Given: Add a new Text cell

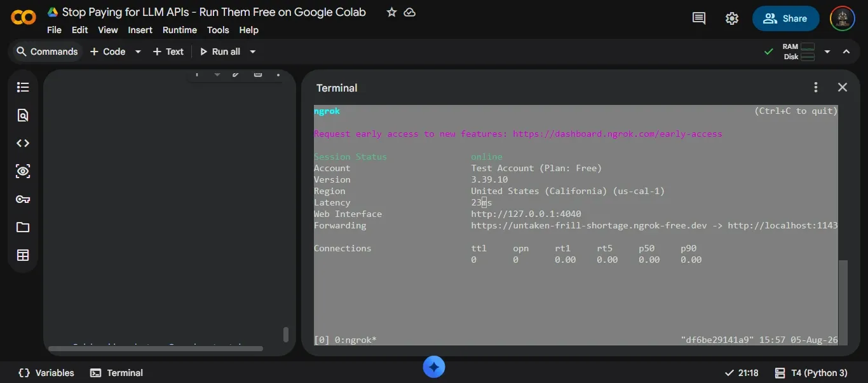Looking at the screenshot, I should tap(168, 52).
